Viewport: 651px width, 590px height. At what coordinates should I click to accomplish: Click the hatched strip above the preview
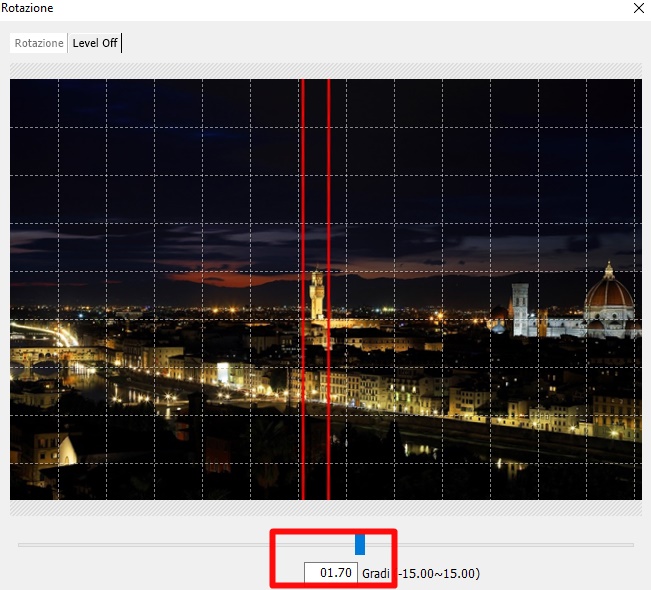tap(325, 71)
